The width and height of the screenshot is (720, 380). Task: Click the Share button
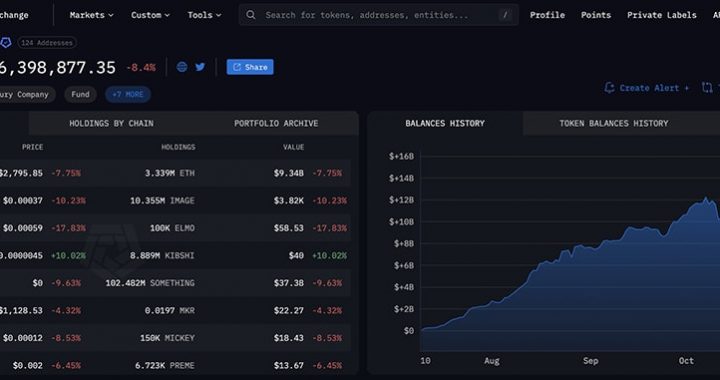250,67
